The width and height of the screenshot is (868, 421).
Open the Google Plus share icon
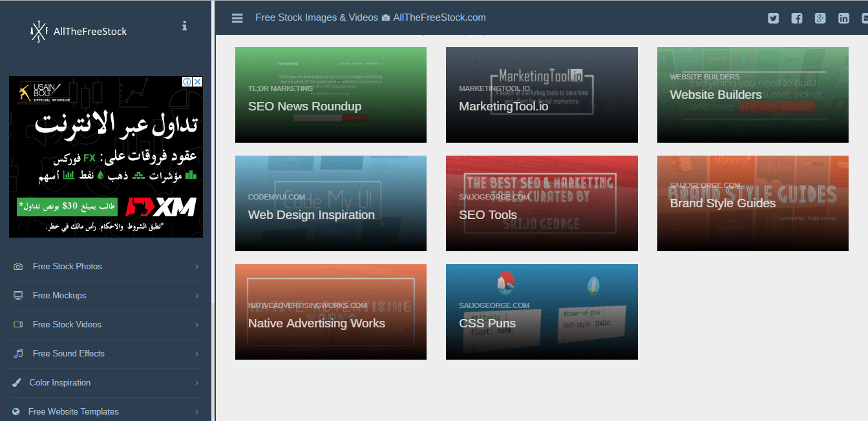click(x=820, y=18)
